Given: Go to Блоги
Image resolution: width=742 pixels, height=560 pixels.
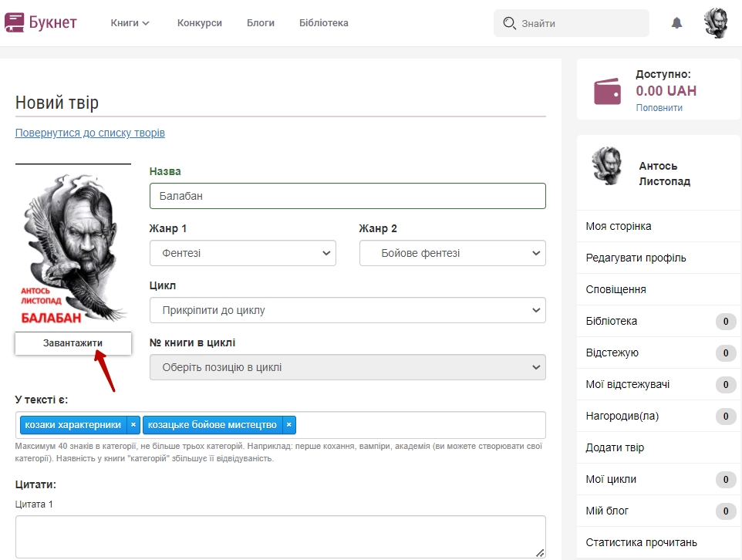Looking at the screenshot, I should point(261,22).
